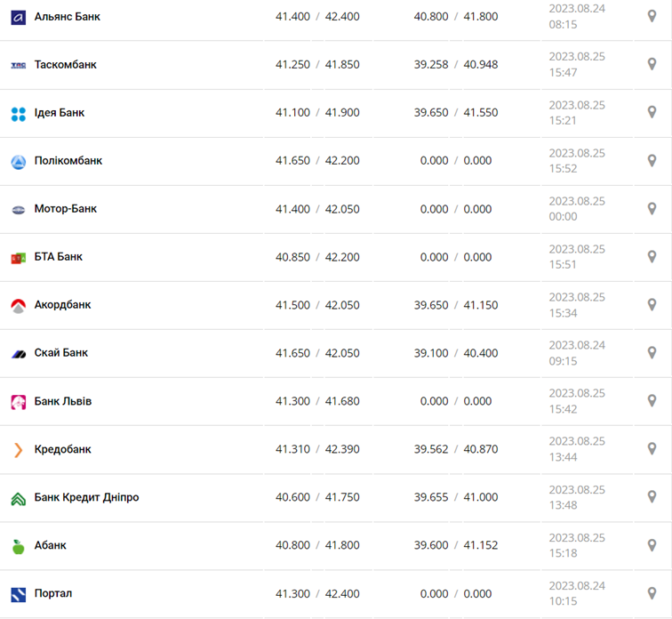Open the БТА Банк link

pyautogui.click(x=59, y=257)
